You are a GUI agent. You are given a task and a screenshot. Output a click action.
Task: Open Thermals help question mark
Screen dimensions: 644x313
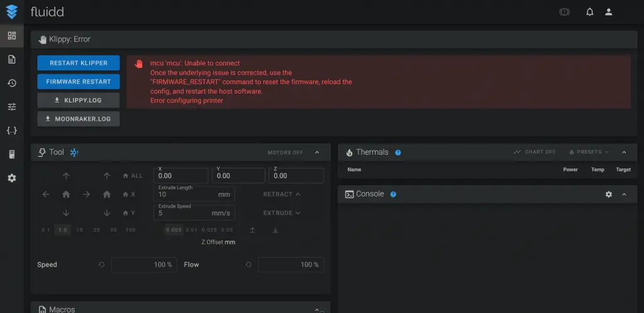[x=397, y=152]
